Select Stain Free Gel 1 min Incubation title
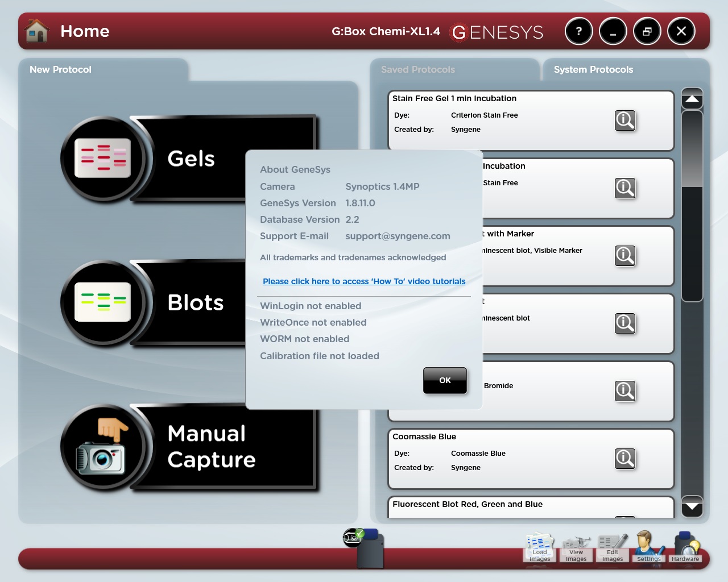The height and width of the screenshot is (582, 728). click(x=454, y=98)
